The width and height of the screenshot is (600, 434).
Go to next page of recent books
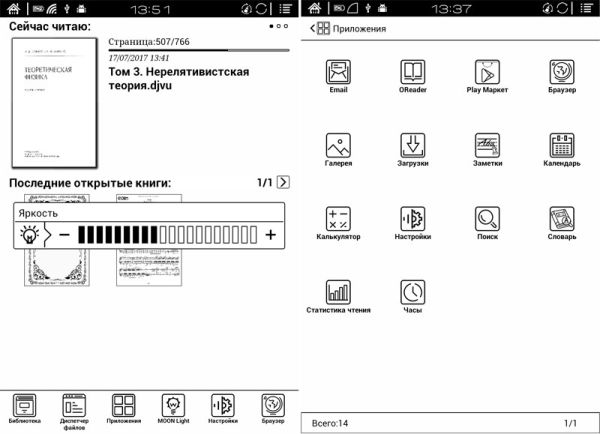click(283, 182)
